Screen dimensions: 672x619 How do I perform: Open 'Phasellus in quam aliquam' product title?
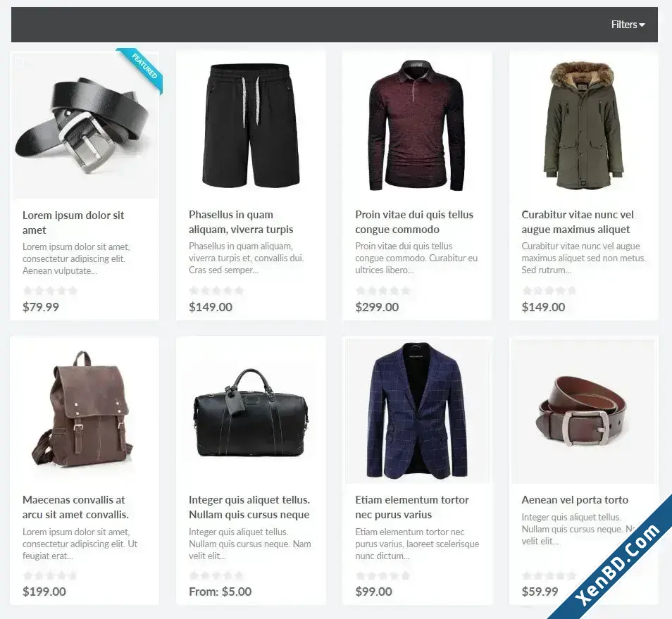tap(241, 222)
